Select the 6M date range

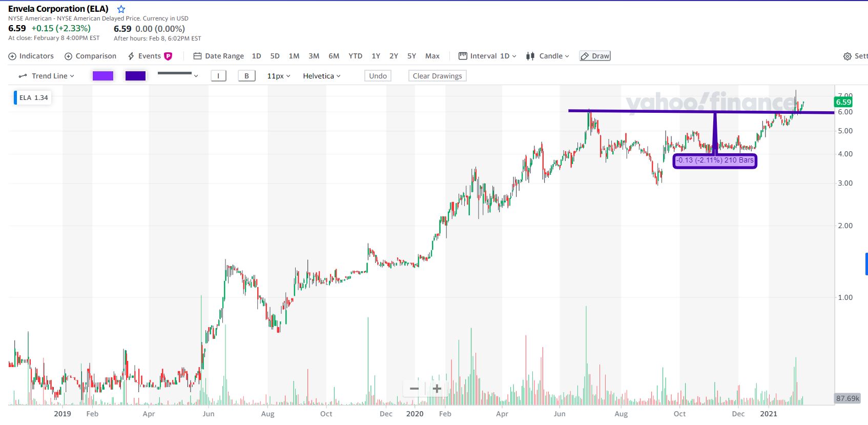coord(334,56)
